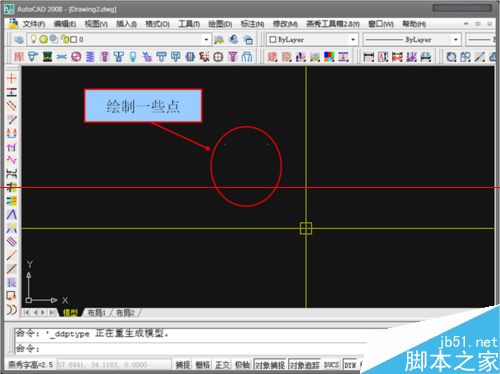Open the 修改(M) menu
The width and height of the screenshot is (500, 374).
point(285,24)
